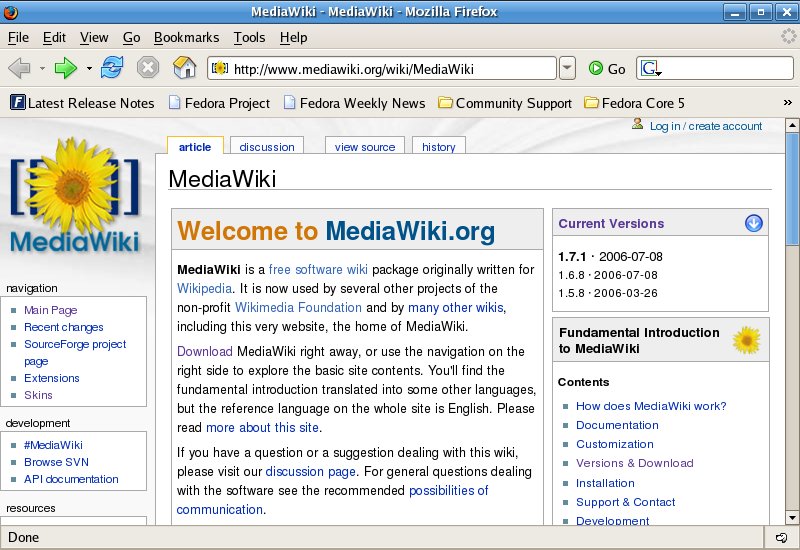The width and height of the screenshot is (800, 550).
Task: Follow the SourceForge project page link
Action: pos(75,352)
